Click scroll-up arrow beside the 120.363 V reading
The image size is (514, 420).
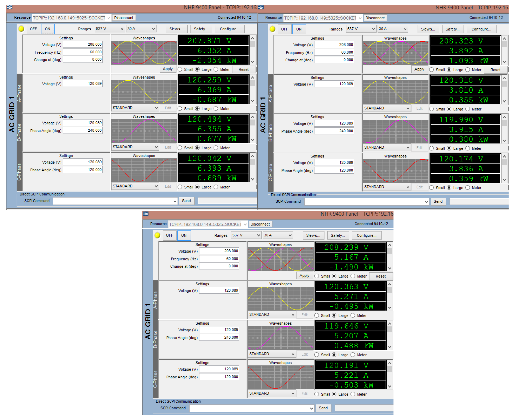[389, 285]
